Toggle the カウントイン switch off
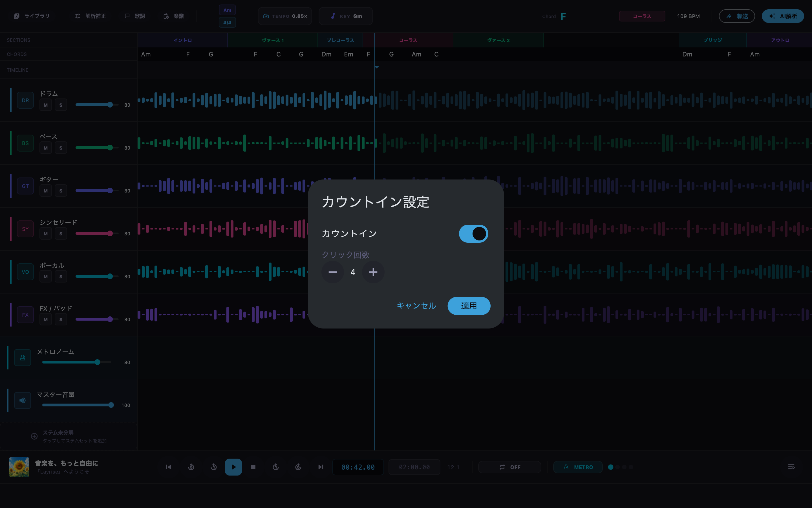Viewport: 812px width, 508px height. [x=473, y=233]
